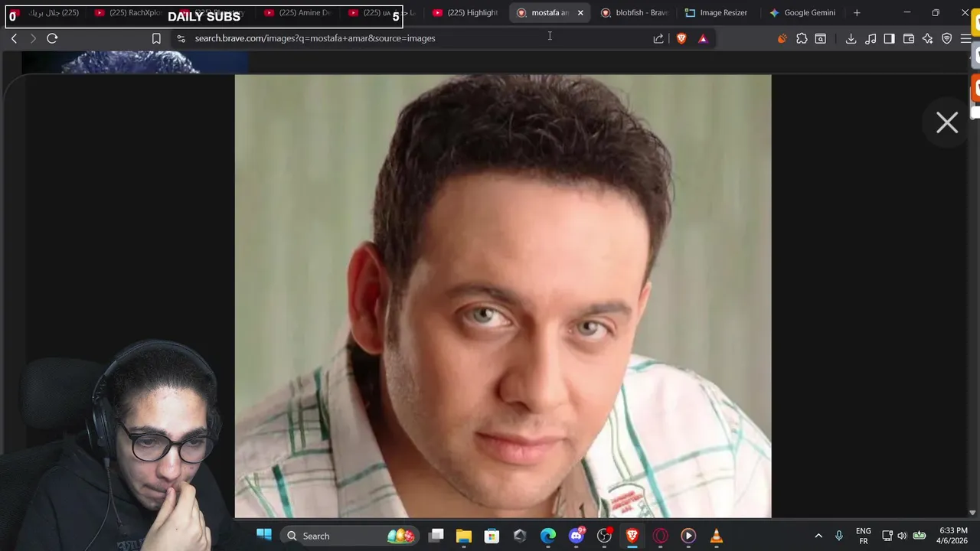
Task: Open Microsoft Edge from taskbar
Action: (548, 536)
